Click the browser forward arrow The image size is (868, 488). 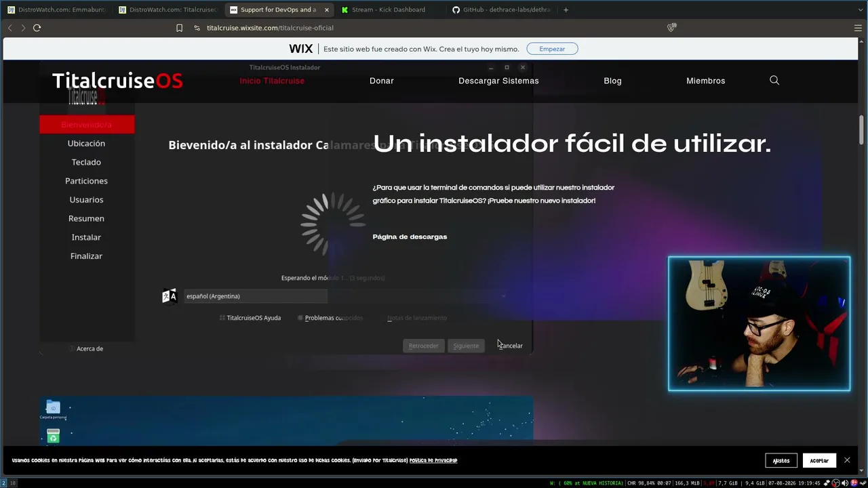pyautogui.click(x=23, y=28)
